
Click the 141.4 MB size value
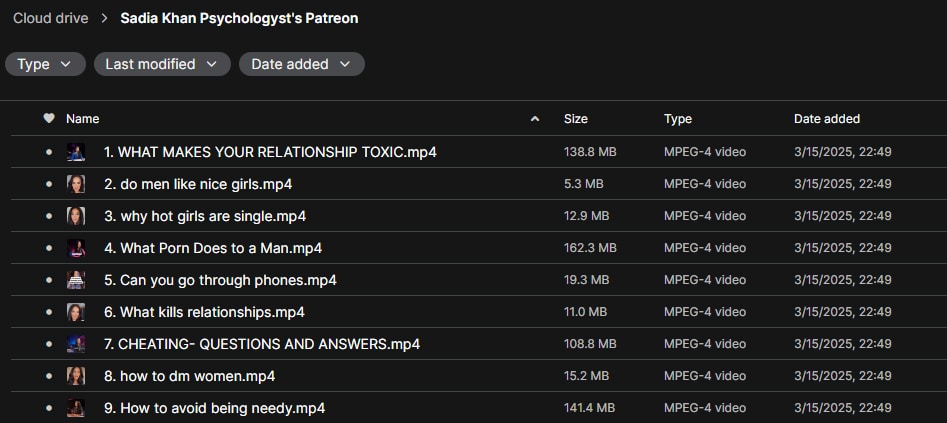[589, 408]
